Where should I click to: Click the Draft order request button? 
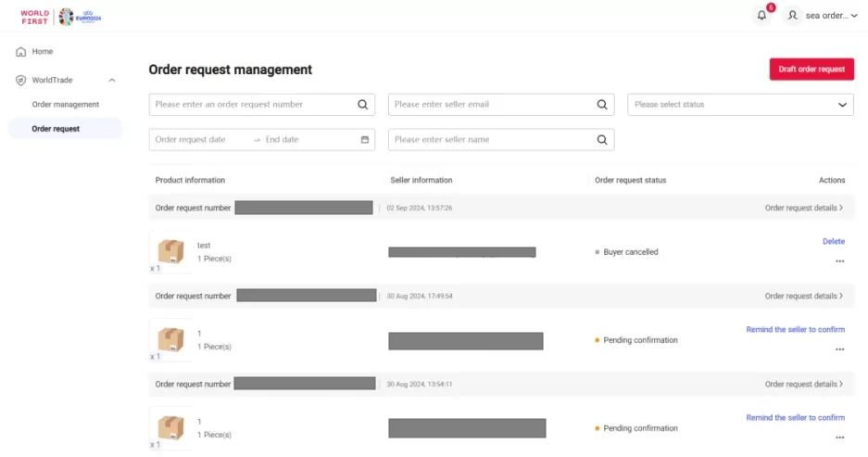(811, 70)
